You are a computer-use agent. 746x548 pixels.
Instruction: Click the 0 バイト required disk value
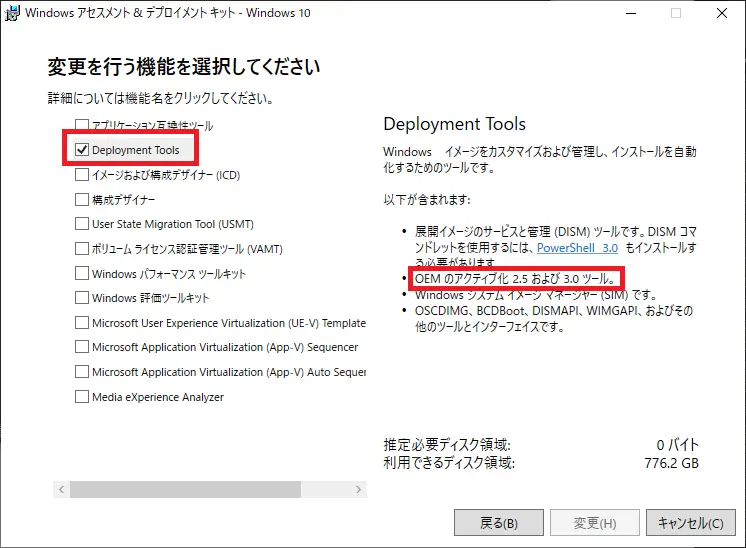[x=677, y=445]
